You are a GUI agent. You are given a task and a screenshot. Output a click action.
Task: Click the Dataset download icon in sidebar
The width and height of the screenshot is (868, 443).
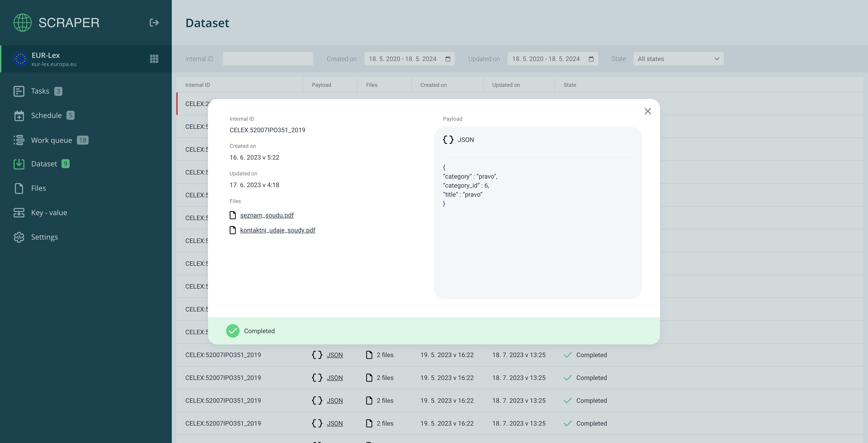pos(19,164)
